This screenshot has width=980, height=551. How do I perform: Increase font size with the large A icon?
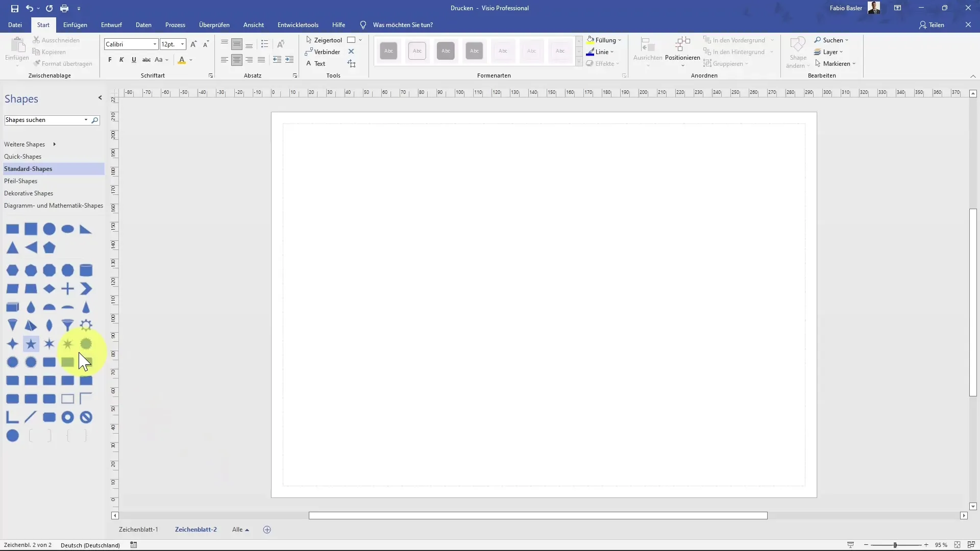coord(193,44)
